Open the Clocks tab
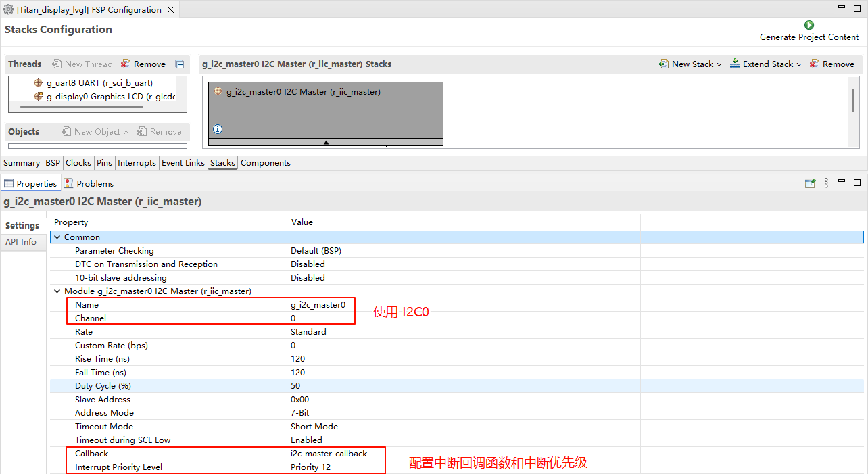The width and height of the screenshot is (868, 474). pyautogui.click(x=78, y=163)
